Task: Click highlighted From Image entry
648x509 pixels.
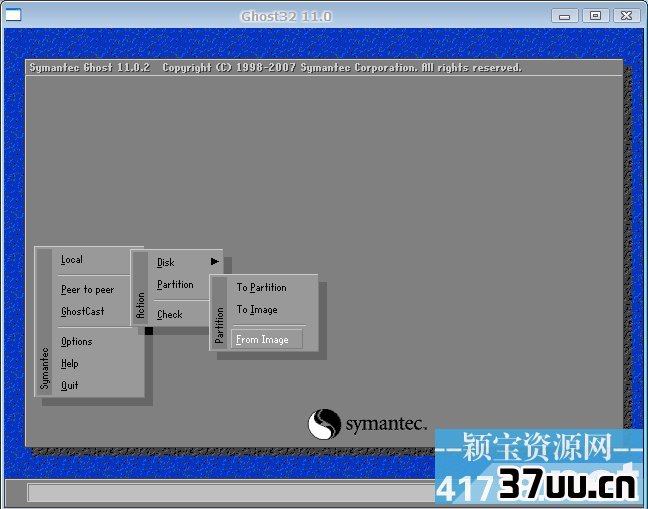Action: point(267,339)
